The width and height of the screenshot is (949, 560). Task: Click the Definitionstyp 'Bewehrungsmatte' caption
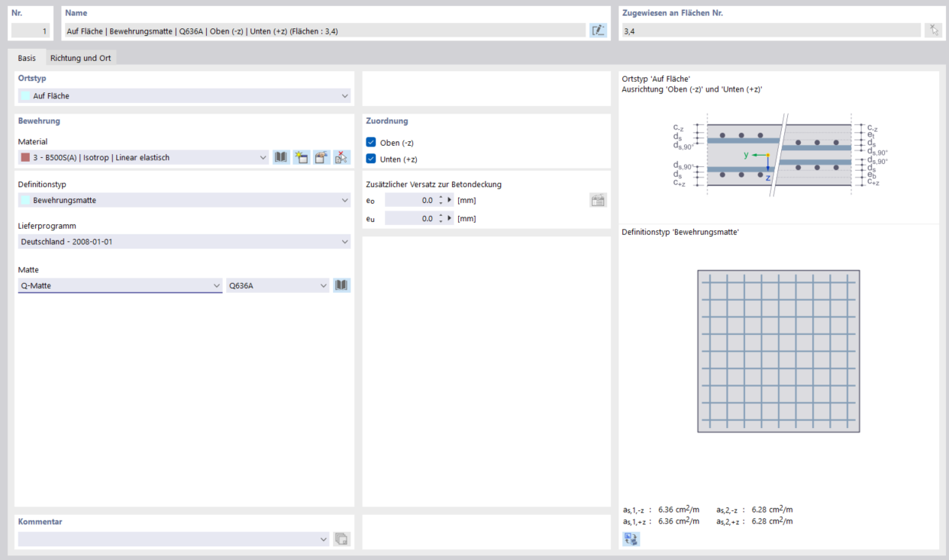[680, 232]
